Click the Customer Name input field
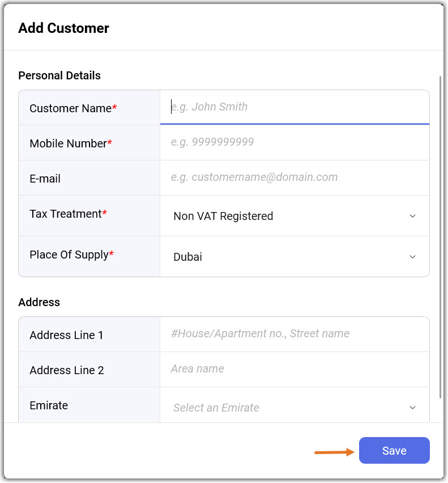Viewport: 448px width, 483px height. [295, 107]
